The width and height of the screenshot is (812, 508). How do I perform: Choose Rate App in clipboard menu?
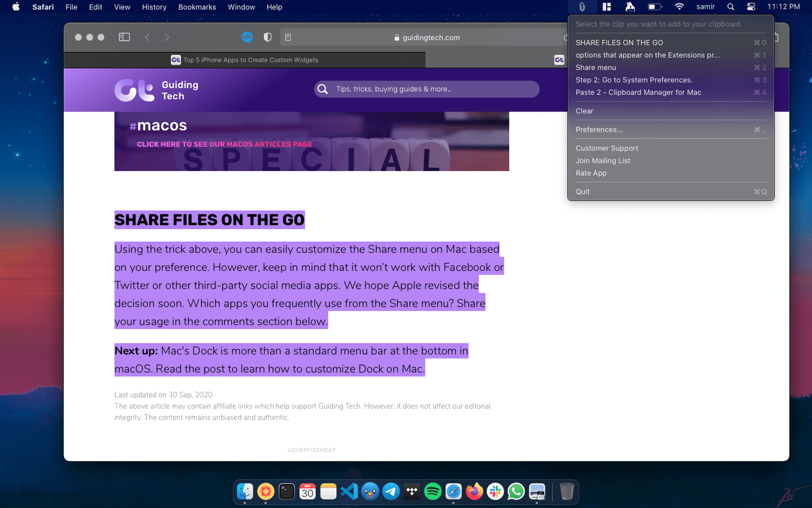(671, 173)
